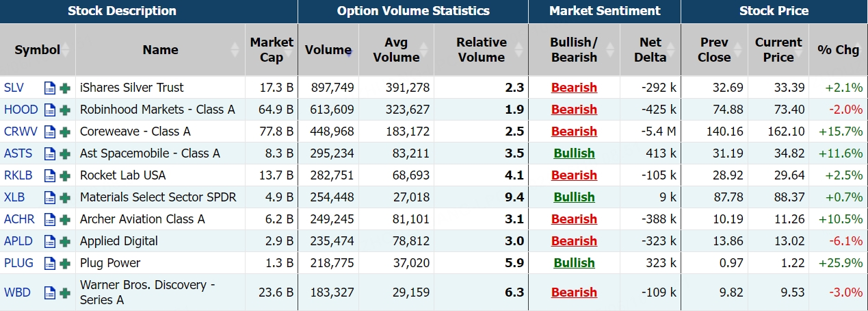Select the Materials Select Sector SPDR name
The height and width of the screenshot is (311, 868).
click(x=158, y=197)
